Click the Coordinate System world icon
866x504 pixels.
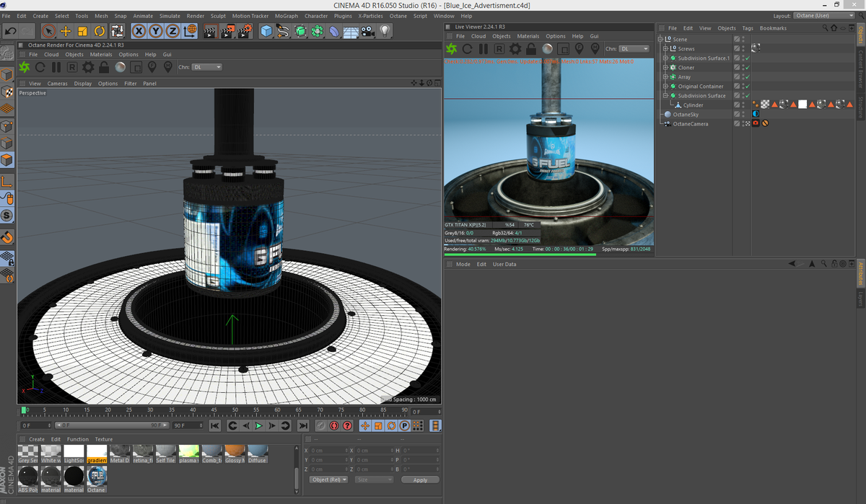click(x=191, y=31)
